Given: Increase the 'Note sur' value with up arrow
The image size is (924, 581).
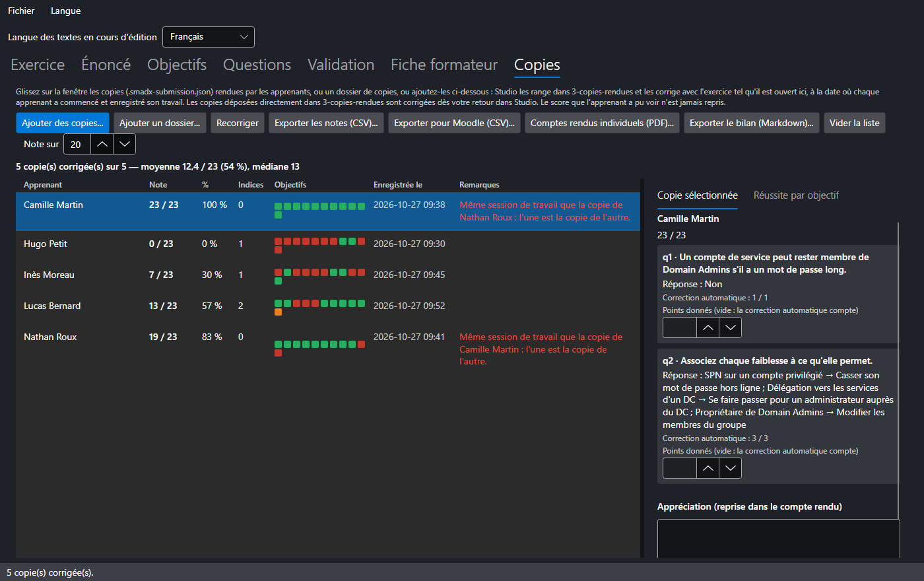Looking at the screenshot, I should pos(102,144).
